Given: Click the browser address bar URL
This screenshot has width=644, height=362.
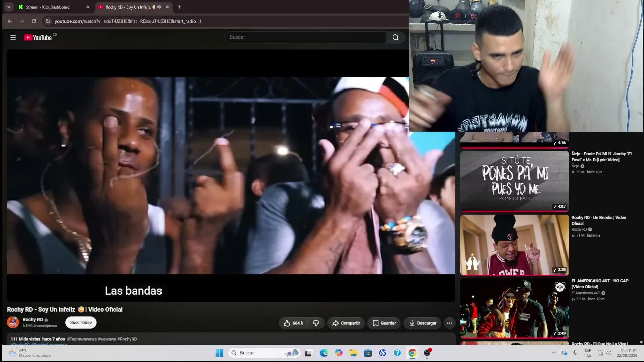Looking at the screenshot, I should point(128,21).
